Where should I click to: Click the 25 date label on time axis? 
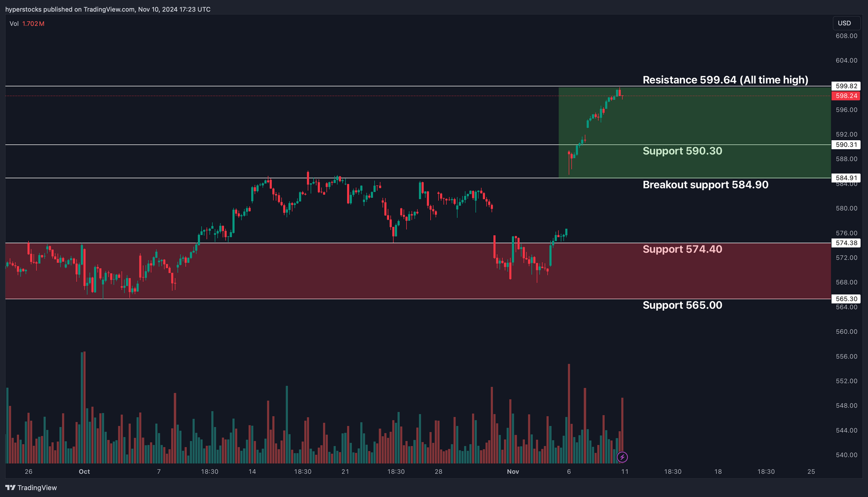811,472
